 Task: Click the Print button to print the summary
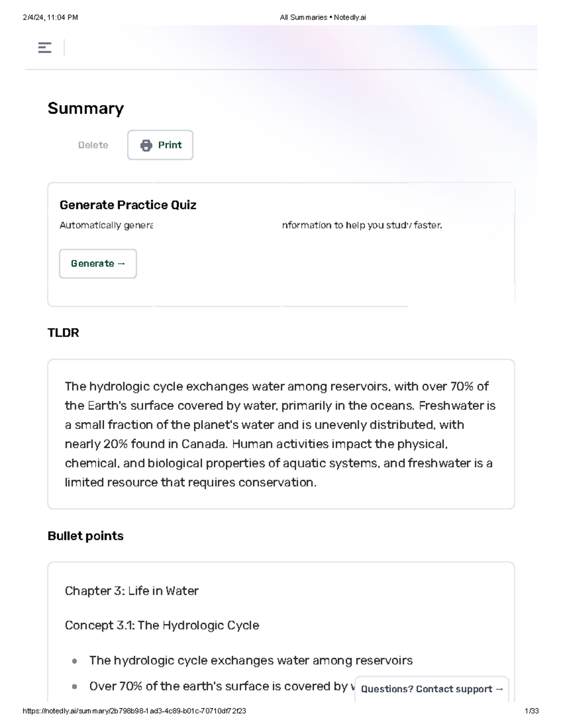(x=160, y=145)
